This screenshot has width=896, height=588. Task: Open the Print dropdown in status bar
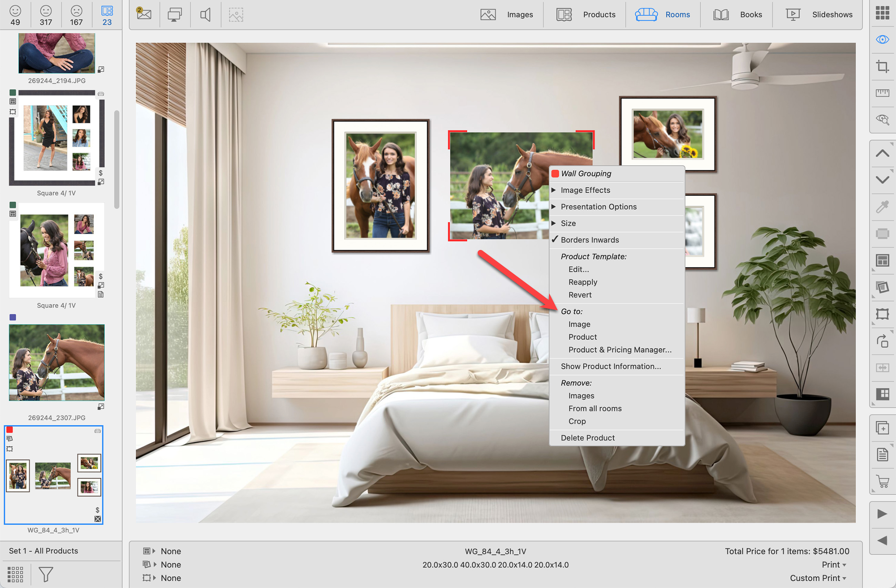click(x=834, y=564)
